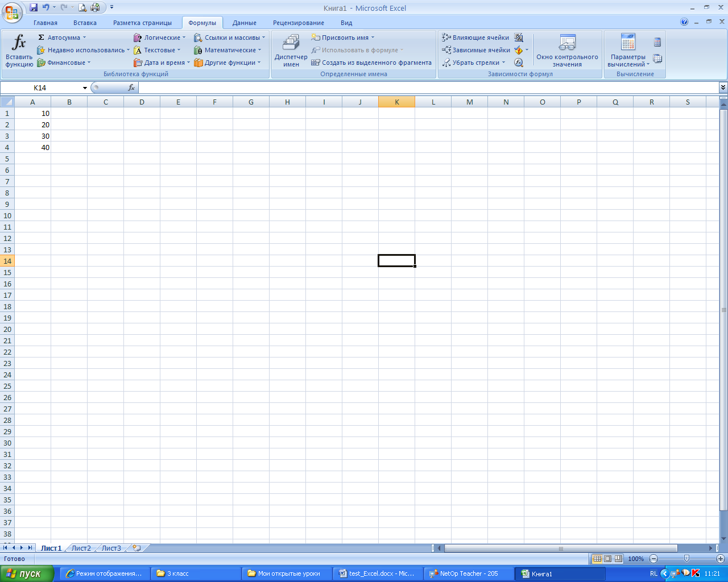Click Windows пуск start button
This screenshot has width=728, height=582.
point(27,573)
